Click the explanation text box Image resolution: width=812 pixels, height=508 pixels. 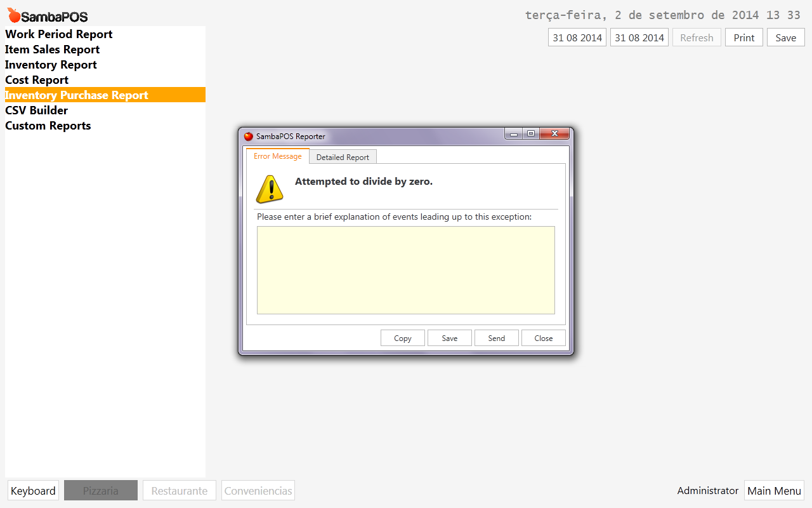click(405, 270)
